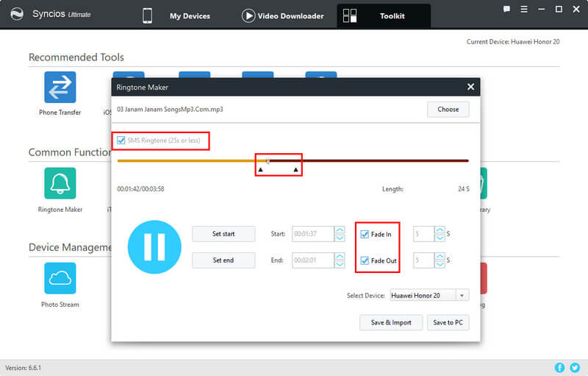
Task: Open the hamburger menu in title bar
Action: [524, 9]
